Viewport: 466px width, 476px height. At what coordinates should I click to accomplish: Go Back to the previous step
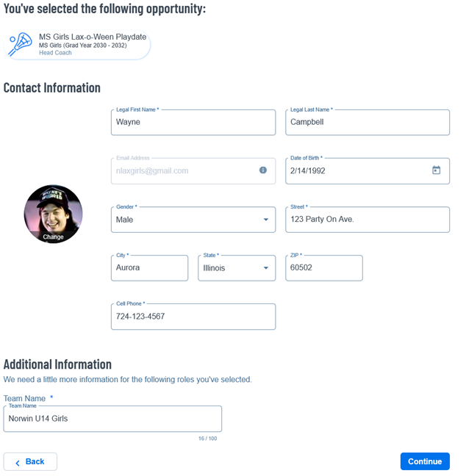click(30, 462)
